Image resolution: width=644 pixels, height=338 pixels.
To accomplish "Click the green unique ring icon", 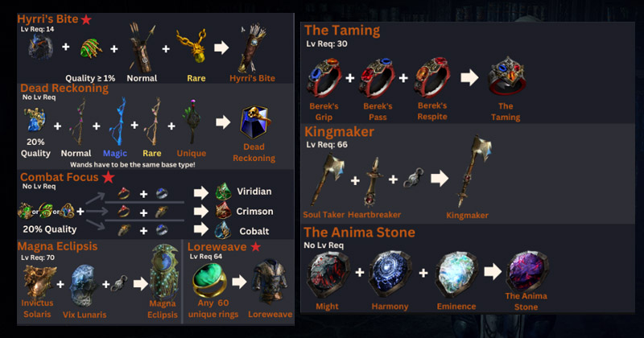I will tap(209, 280).
